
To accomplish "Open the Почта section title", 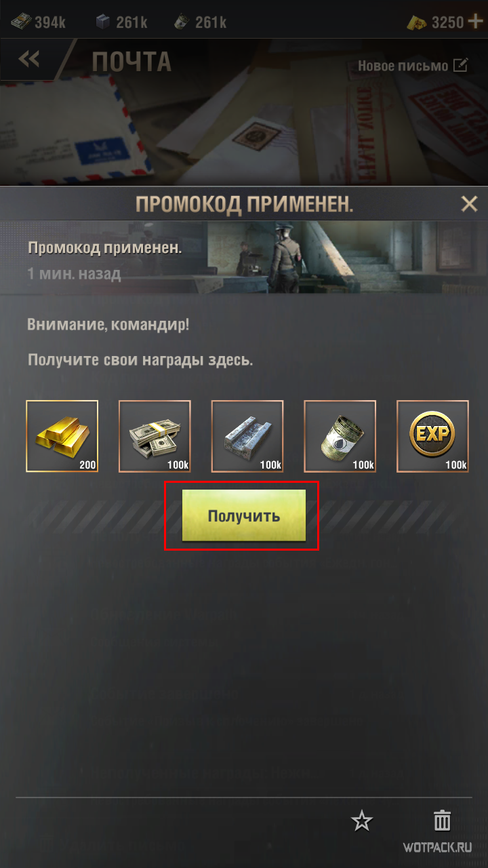I will pyautogui.click(x=131, y=61).
